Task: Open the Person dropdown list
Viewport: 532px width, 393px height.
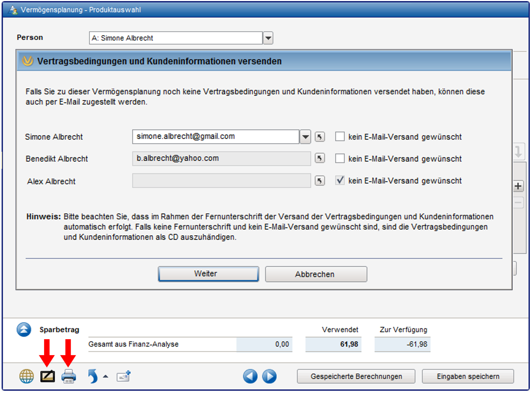Action: [268, 38]
